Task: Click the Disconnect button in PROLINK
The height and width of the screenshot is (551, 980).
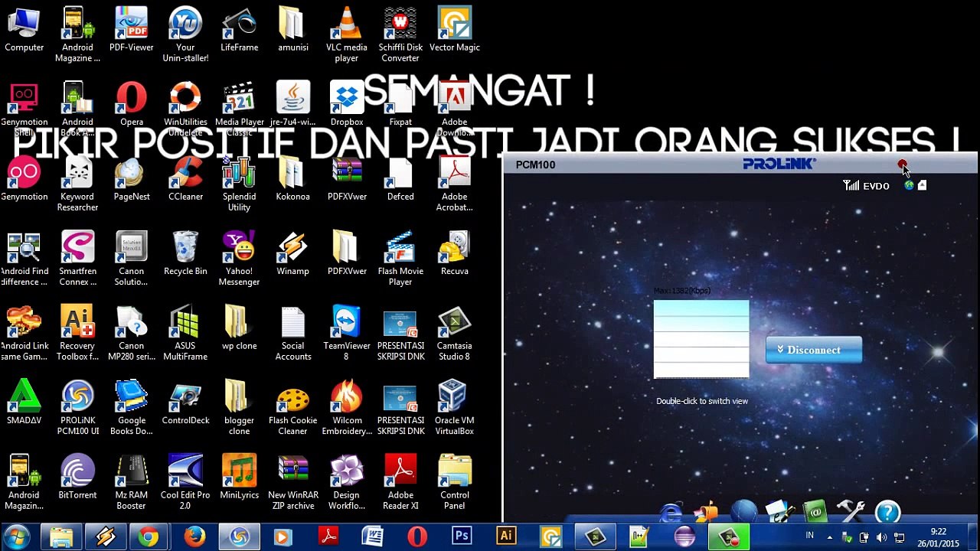Action: (814, 350)
